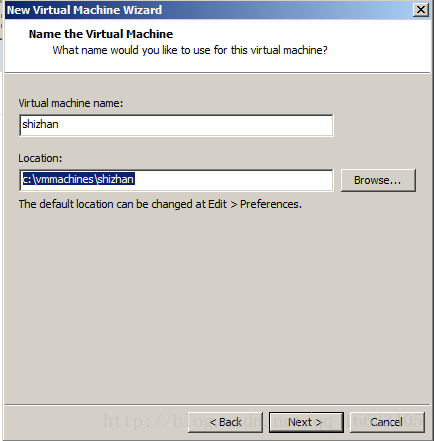Screen dimensions: 434x441
Task: Continue with the Next > button
Action: [306, 422]
